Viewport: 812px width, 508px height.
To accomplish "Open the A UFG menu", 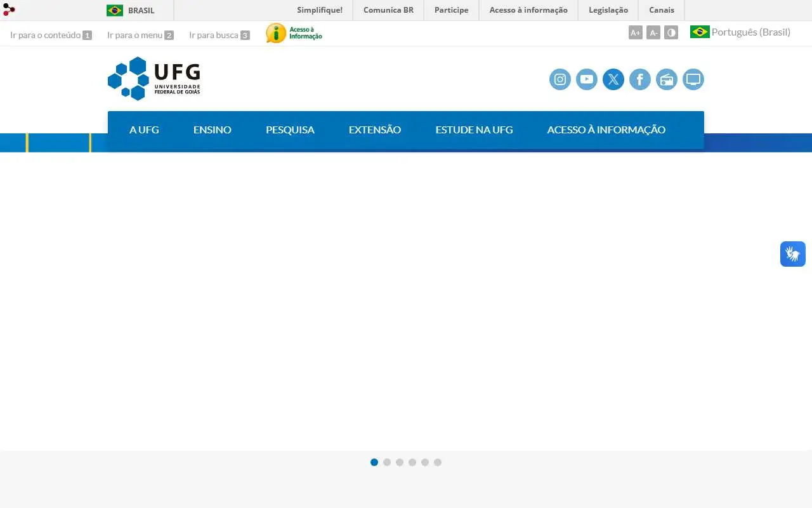I will [x=144, y=130].
